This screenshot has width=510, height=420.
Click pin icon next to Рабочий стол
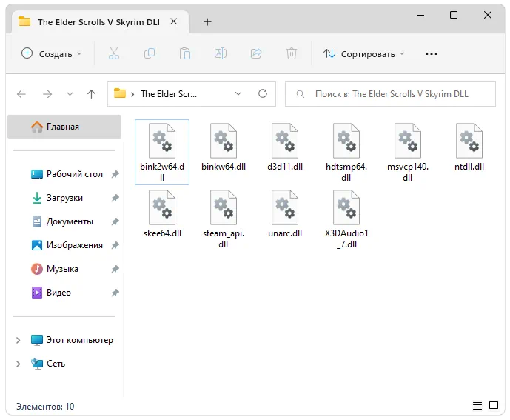[115, 174]
